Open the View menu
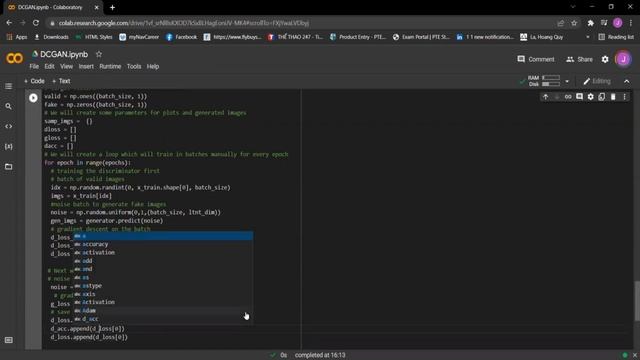Viewport: 640px width, 360px height. coord(66,67)
